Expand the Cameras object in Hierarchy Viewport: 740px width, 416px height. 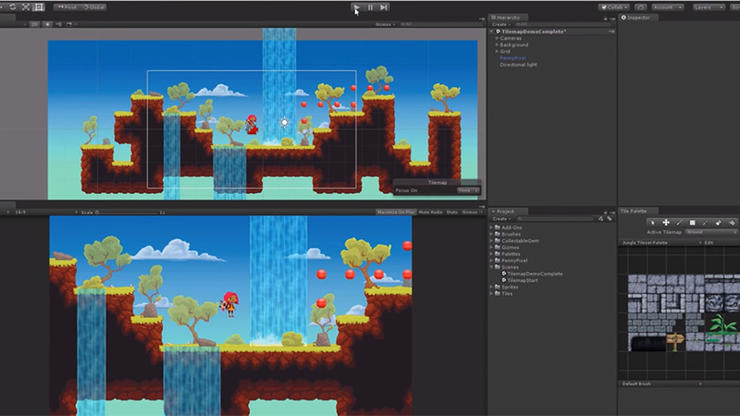[497, 38]
